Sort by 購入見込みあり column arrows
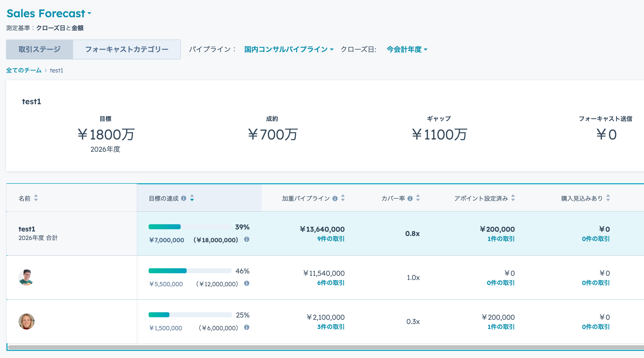The width and height of the screenshot is (644, 358). [608, 198]
